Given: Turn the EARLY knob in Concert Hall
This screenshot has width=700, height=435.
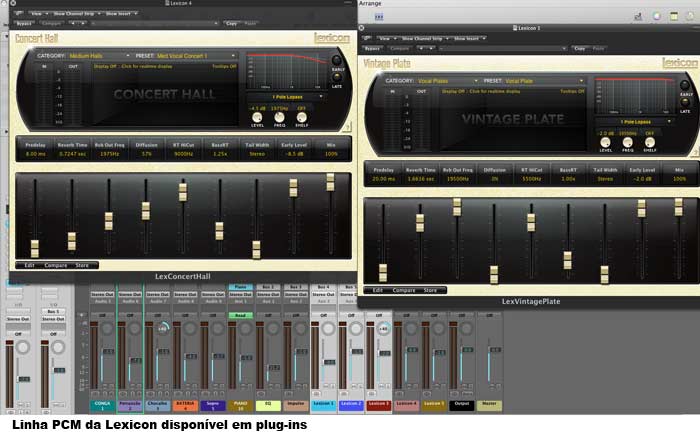Looking at the screenshot, I should 336,60.
